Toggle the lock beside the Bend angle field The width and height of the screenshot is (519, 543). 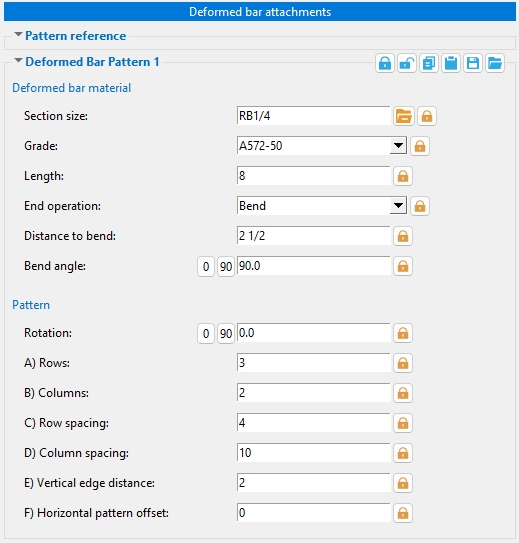[x=403, y=266]
